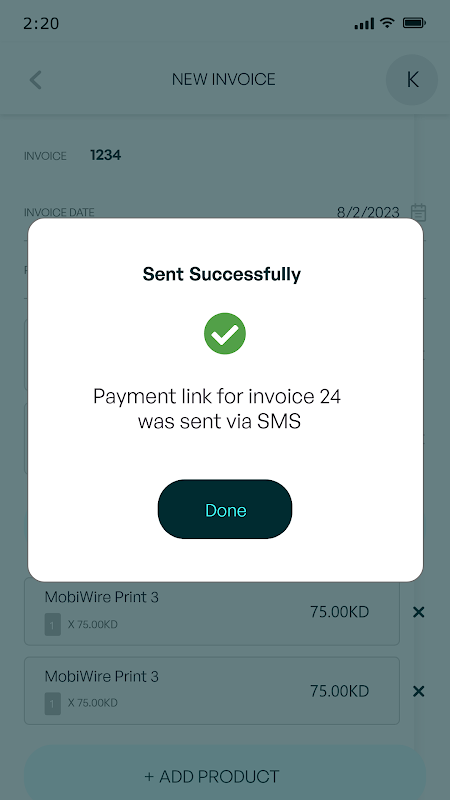
Task: Click the green success checkmark icon
Action: tap(224, 334)
